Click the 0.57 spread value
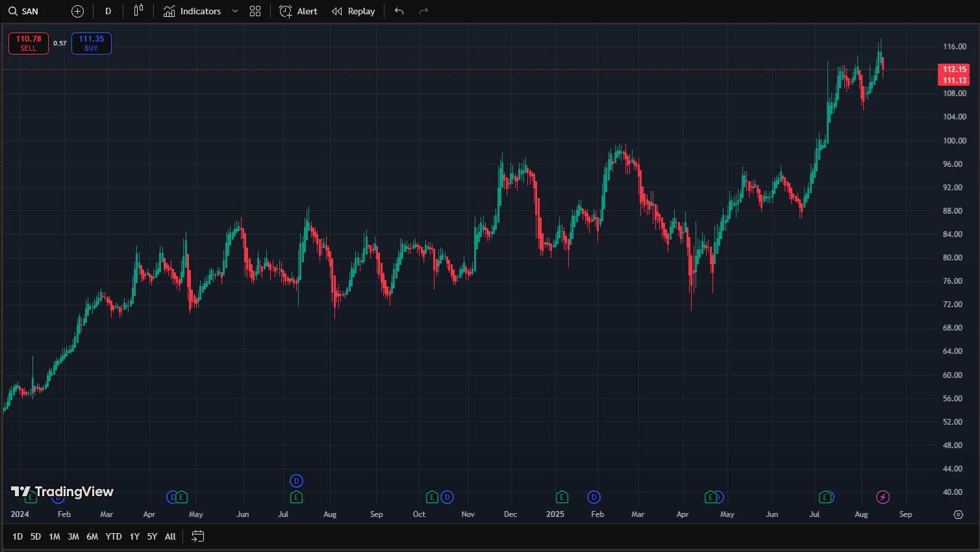 tap(60, 44)
